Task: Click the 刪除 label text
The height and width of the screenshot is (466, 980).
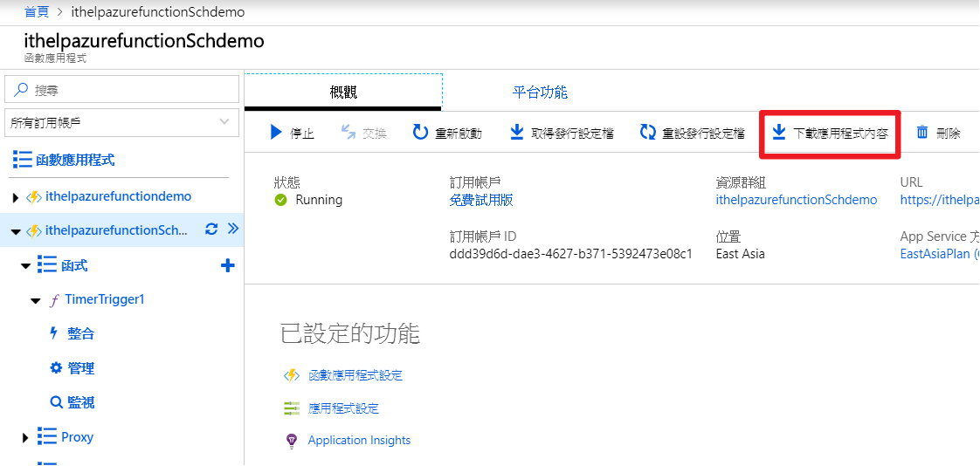Action: pos(949,133)
